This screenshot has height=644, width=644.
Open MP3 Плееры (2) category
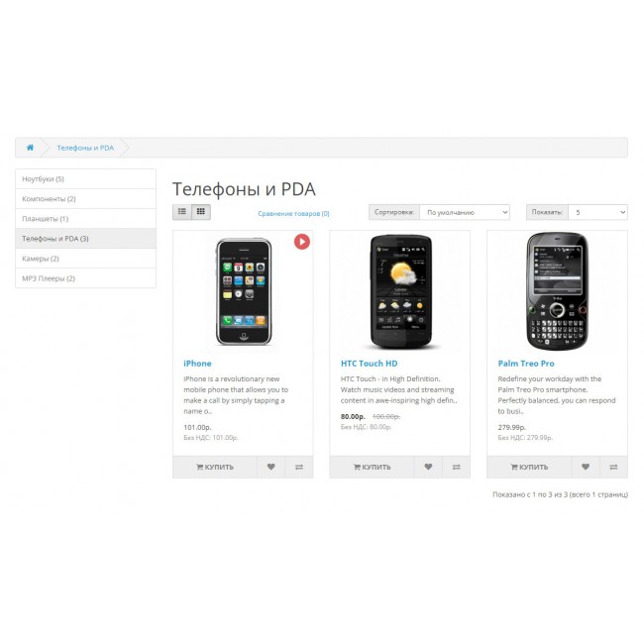[85, 278]
